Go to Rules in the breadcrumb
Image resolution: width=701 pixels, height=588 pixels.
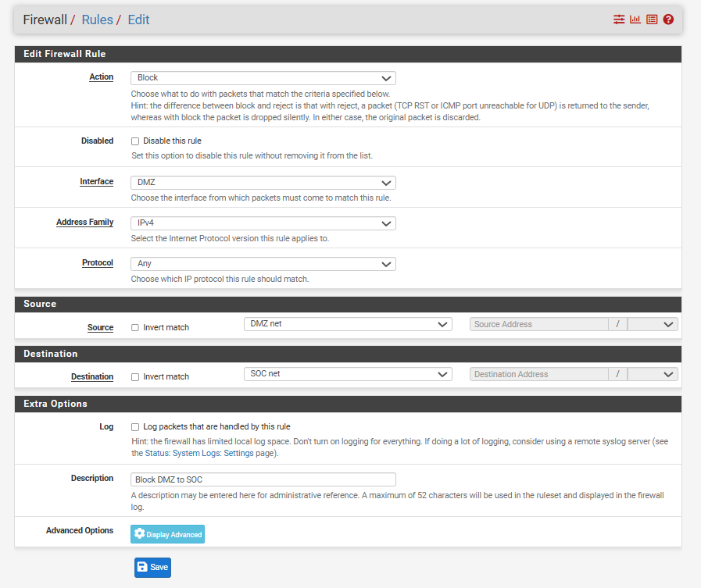click(97, 20)
